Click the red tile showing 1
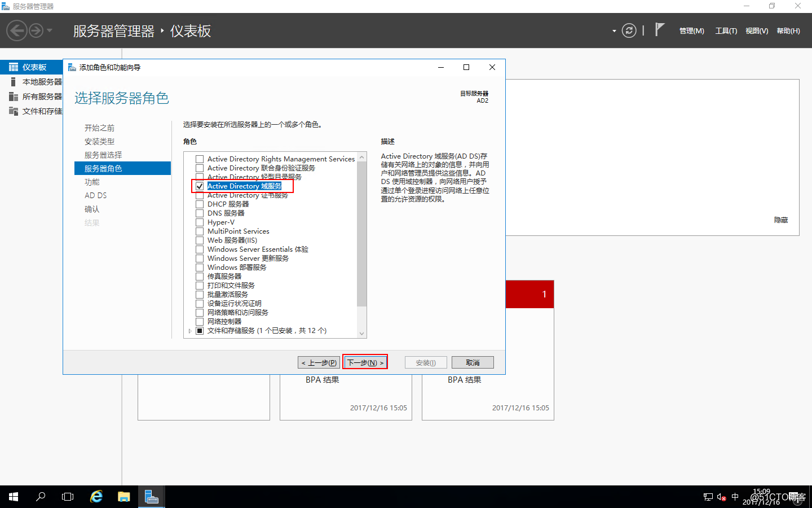This screenshot has height=508, width=812. [529, 294]
